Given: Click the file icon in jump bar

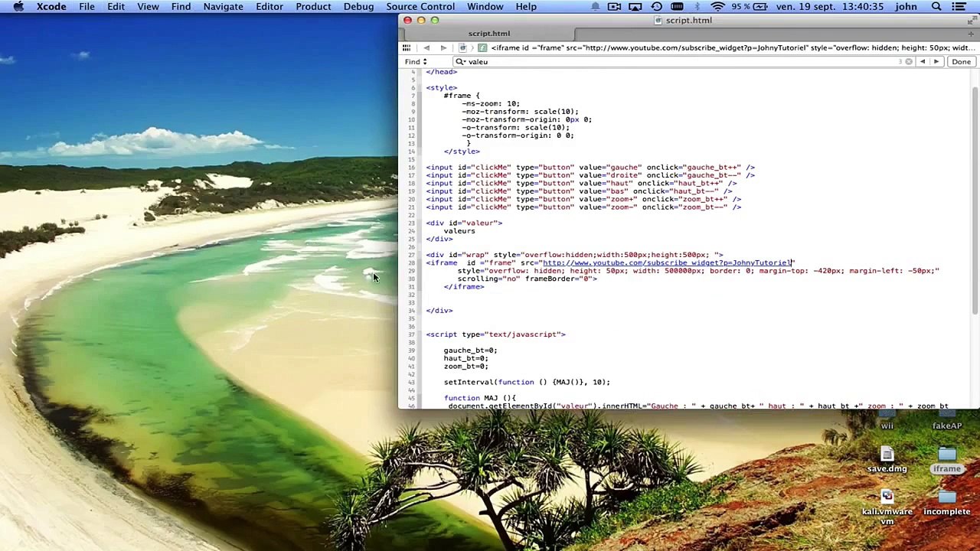Looking at the screenshot, I should (x=462, y=47).
